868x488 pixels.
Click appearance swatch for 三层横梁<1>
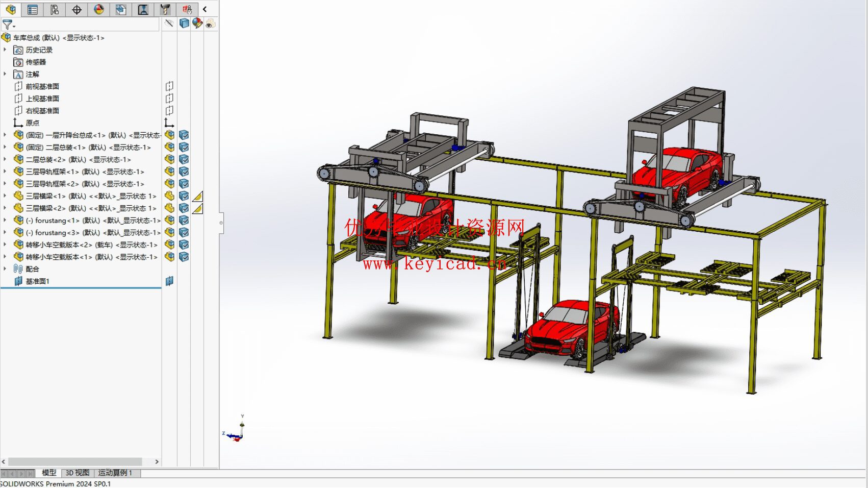point(198,196)
